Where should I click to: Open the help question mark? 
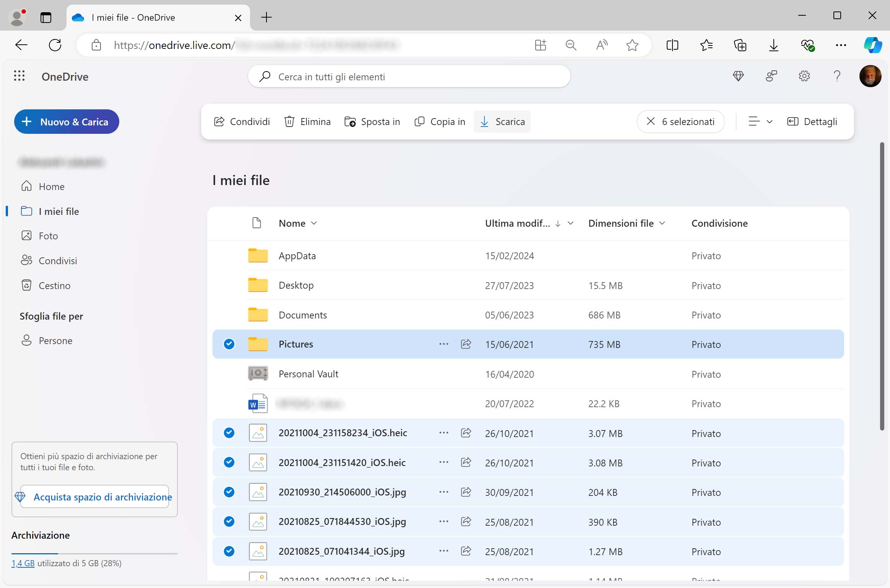[x=837, y=76]
